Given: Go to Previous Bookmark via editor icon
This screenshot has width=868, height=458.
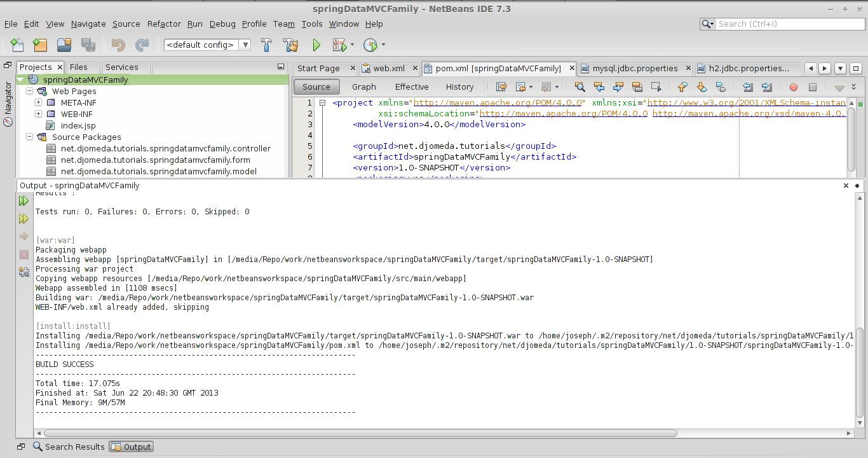Looking at the screenshot, I should (682, 87).
